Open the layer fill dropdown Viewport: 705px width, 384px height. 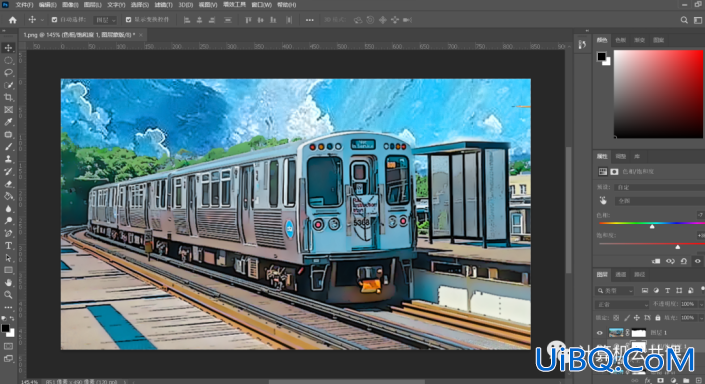click(x=701, y=317)
